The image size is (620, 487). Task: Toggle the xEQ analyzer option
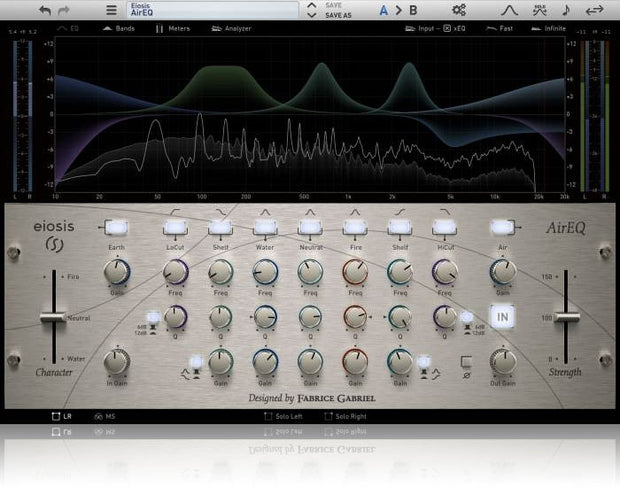coord(454,28)
